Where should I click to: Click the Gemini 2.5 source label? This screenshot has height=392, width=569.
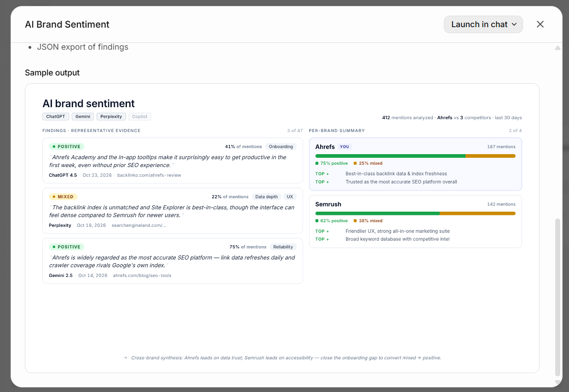61,276
